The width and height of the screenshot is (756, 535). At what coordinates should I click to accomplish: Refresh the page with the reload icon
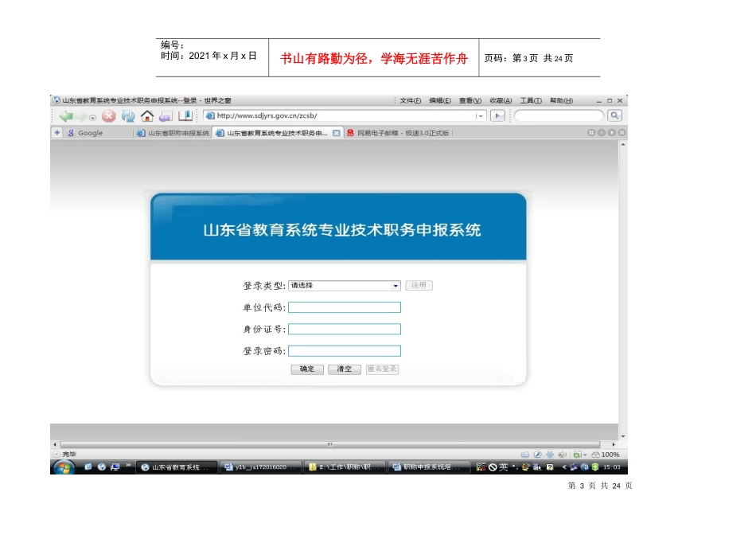128,115
